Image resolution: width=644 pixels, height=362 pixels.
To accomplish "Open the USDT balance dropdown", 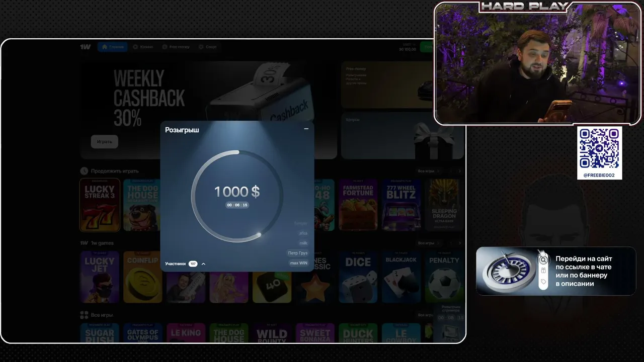I will click(x=407, y=47).
